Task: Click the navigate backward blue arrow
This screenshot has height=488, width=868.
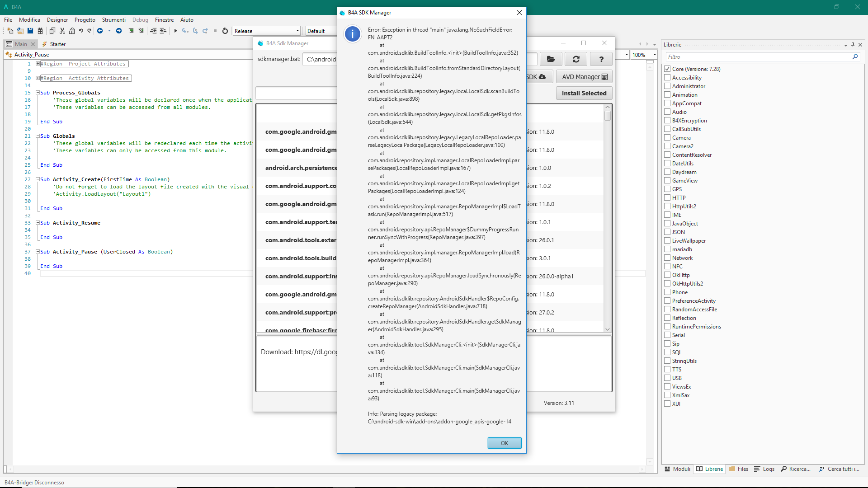Action: point(100,31)
